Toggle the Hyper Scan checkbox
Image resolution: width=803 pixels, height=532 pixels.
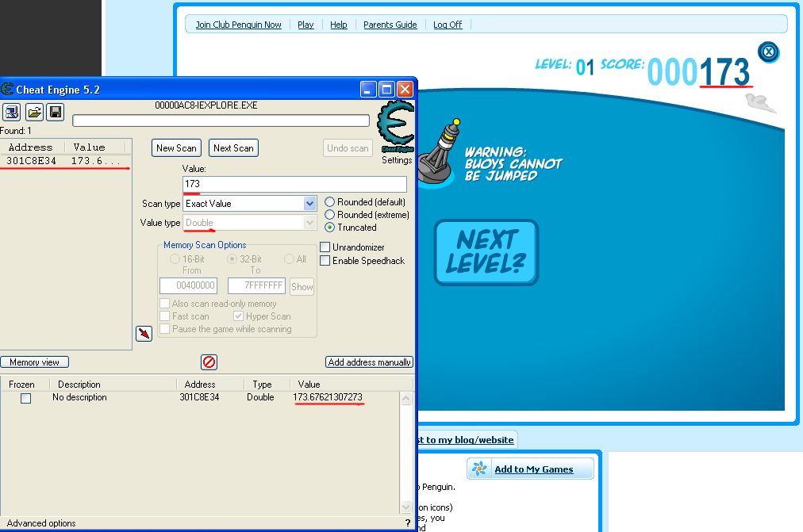[238, 316]
